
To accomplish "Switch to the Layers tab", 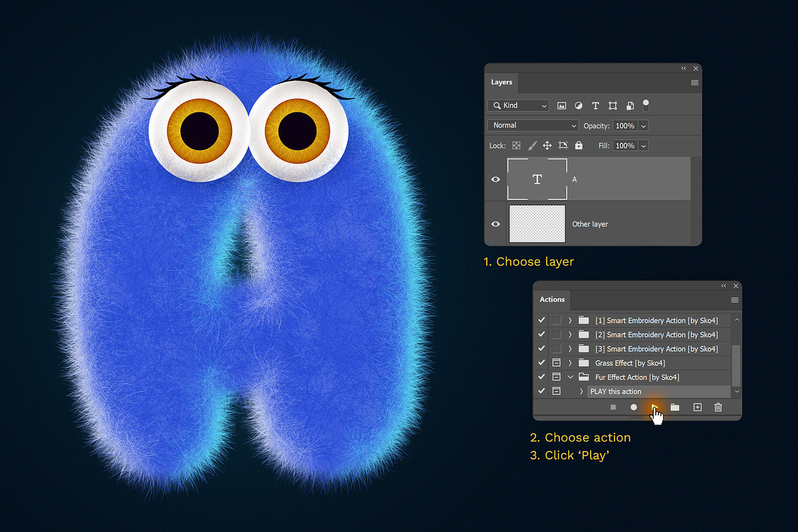I will 502,82.
